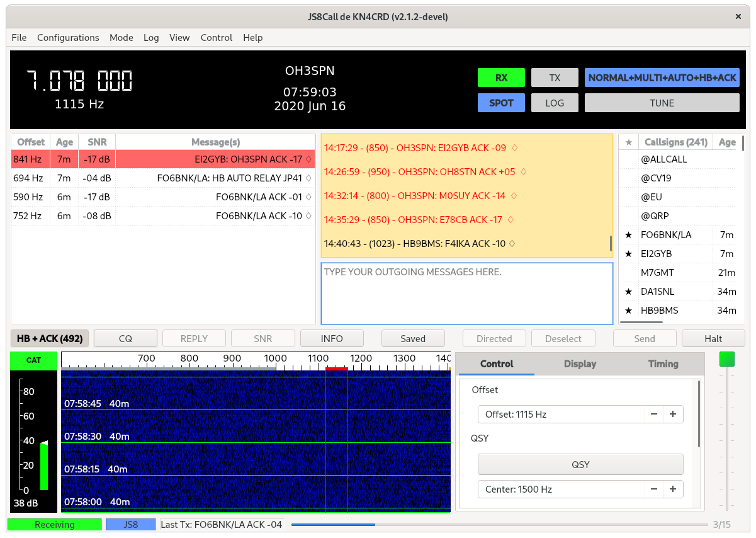Click the green CAT status indicator
Viewport: 756px width, 538px height.
coord(33,360)
